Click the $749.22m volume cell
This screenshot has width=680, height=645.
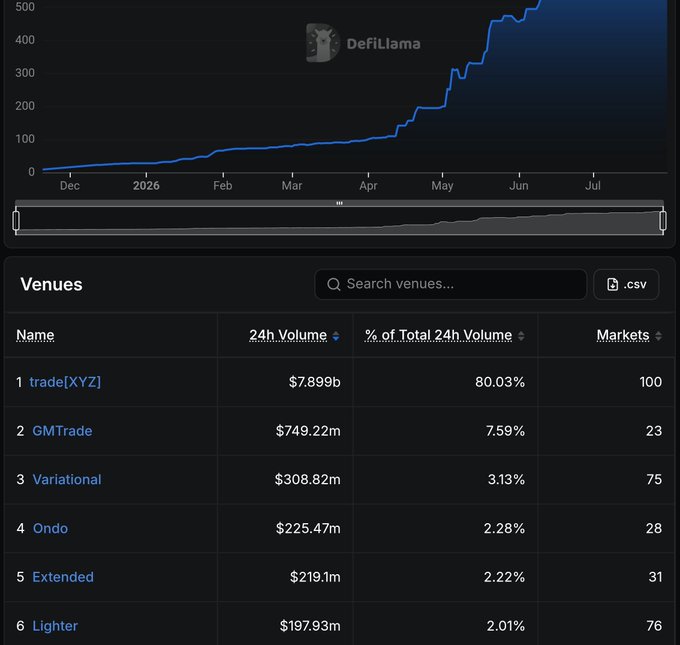pyautogui.click(x=308, y=431)
